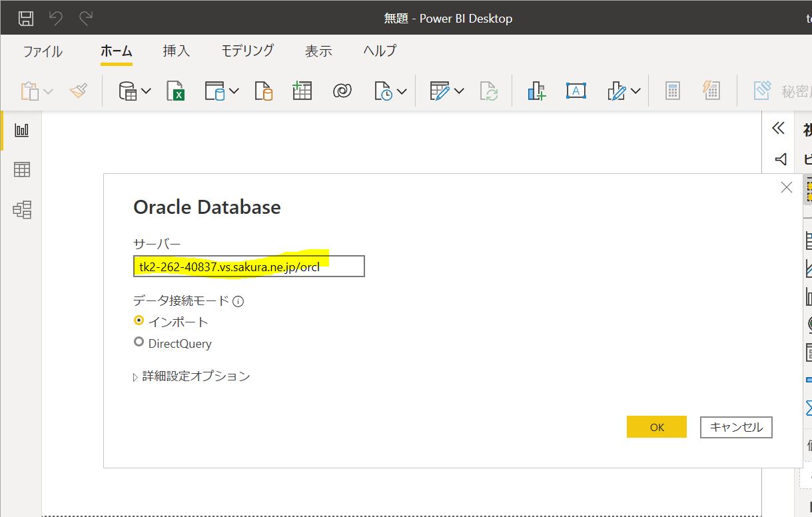This screenshot has width=812, height=517.
Task: Expand the Transform data dropdown
Action: click(458, 91)
